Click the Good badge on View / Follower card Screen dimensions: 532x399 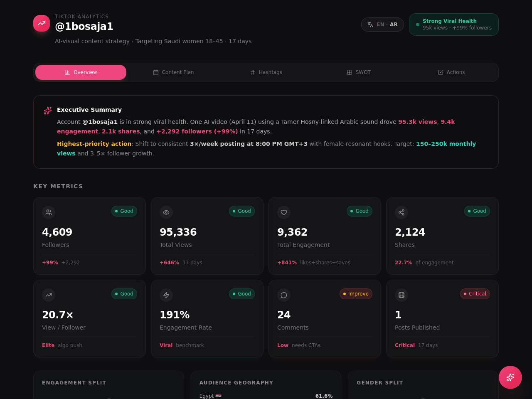[x=124, y=294]
